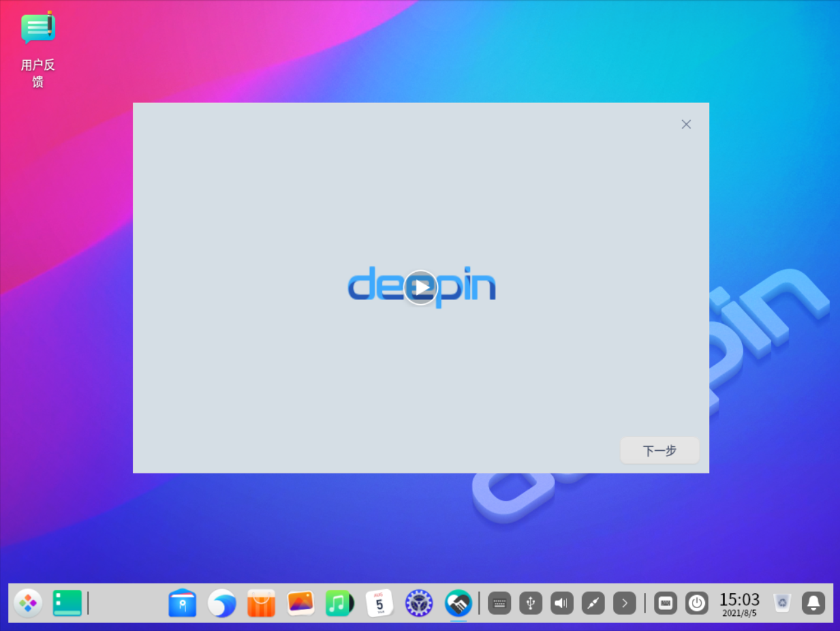Open the 15:03 date and time
The width and height of the screenshot is (840, 631).
(739, 604)
